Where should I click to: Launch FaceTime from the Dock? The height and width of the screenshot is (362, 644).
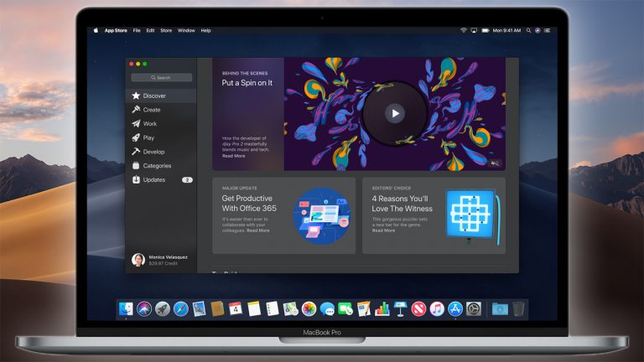coord(345,308)
